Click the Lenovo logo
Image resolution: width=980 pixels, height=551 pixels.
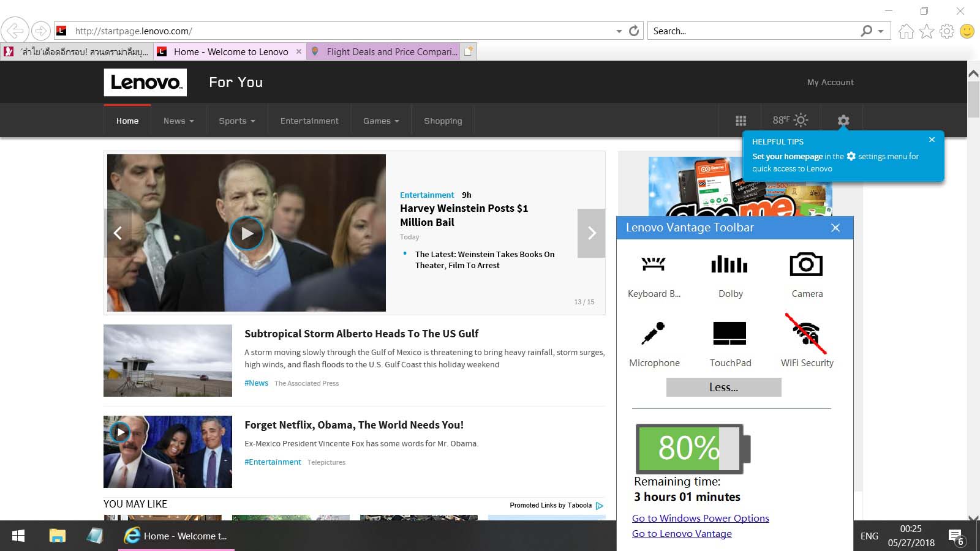pos(145,82)
